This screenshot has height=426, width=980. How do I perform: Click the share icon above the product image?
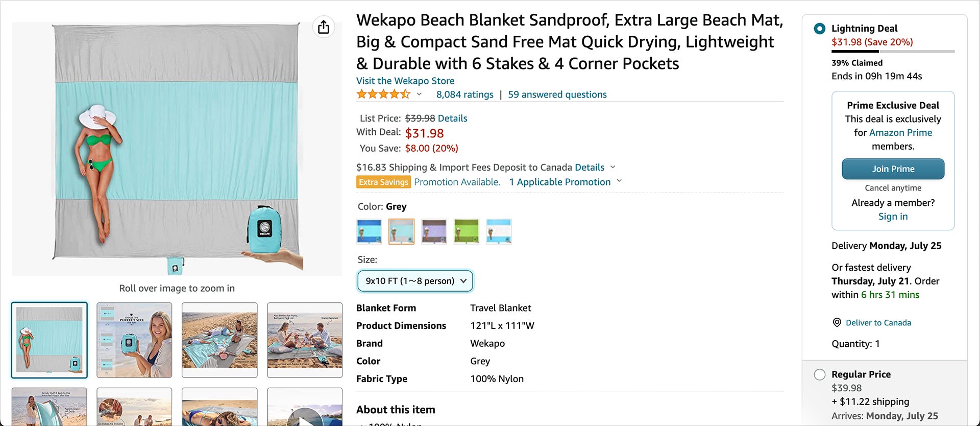point(323,27)
